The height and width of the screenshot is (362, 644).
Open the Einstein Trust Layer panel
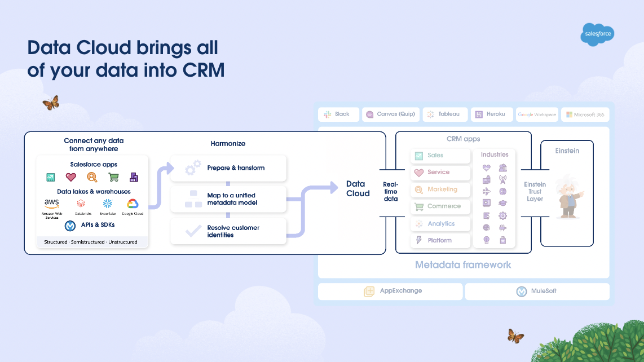click(x=535, y=192)
